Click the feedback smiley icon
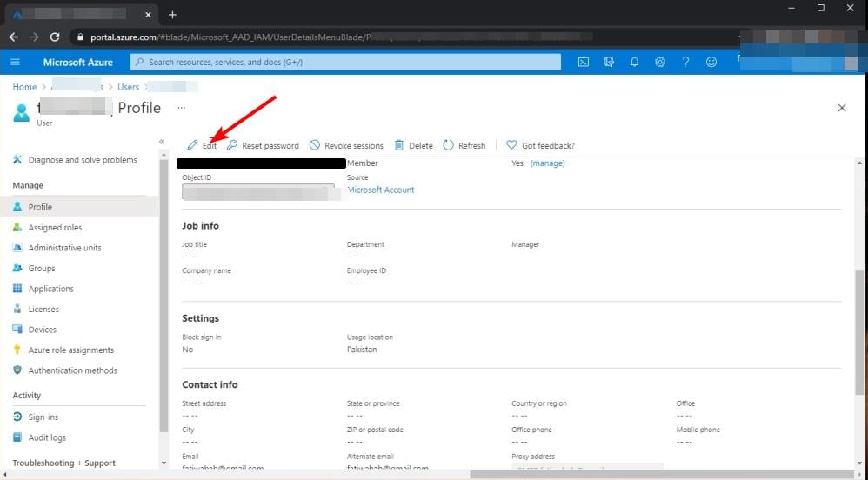 [711, 62]
